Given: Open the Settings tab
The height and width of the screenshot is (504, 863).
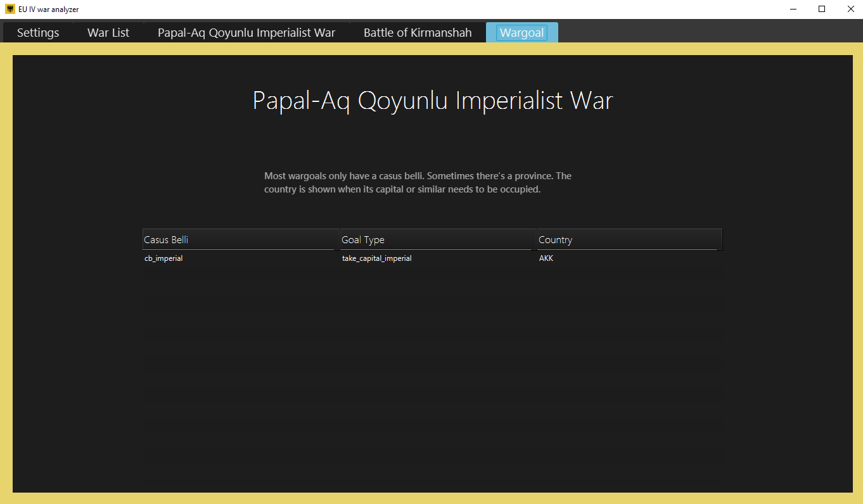Looking at the screenshot, I should pos(38,33).
